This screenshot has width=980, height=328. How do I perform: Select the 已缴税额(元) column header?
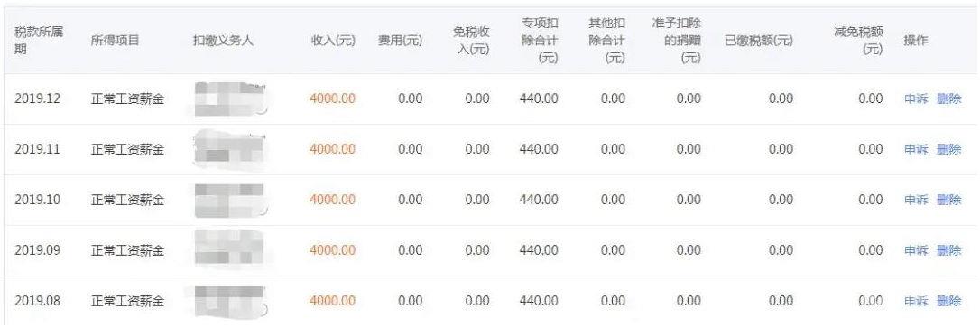point(758,41)
